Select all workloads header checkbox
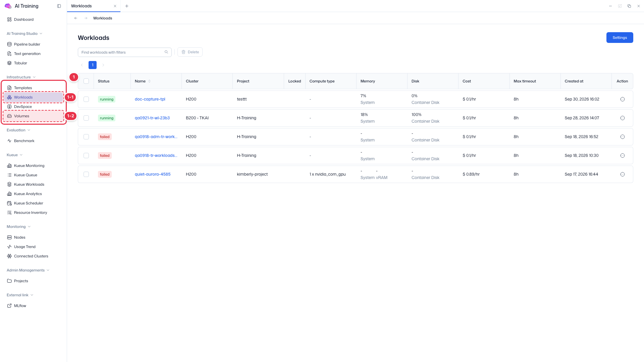The width and height of the screenshot is (644, 362). coord(86,81)
